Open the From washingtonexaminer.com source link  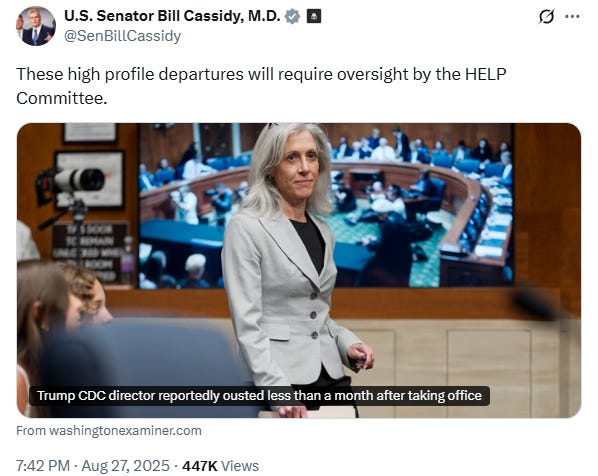[109, 431]
